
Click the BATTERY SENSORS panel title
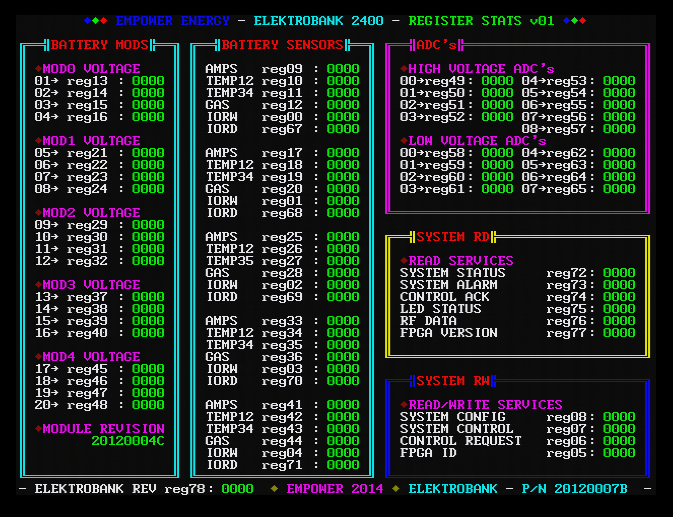[x=282, y=45]
